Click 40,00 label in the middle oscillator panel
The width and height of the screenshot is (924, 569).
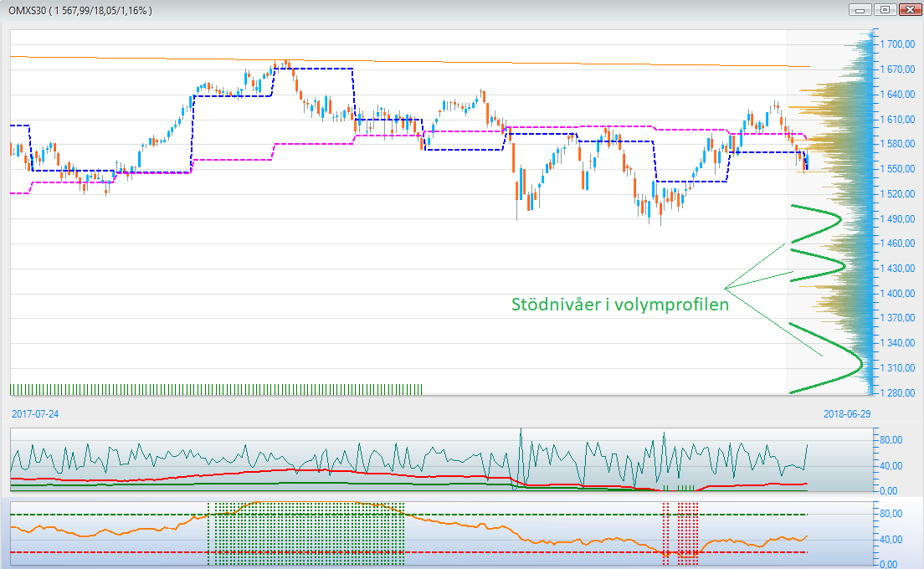891,466
